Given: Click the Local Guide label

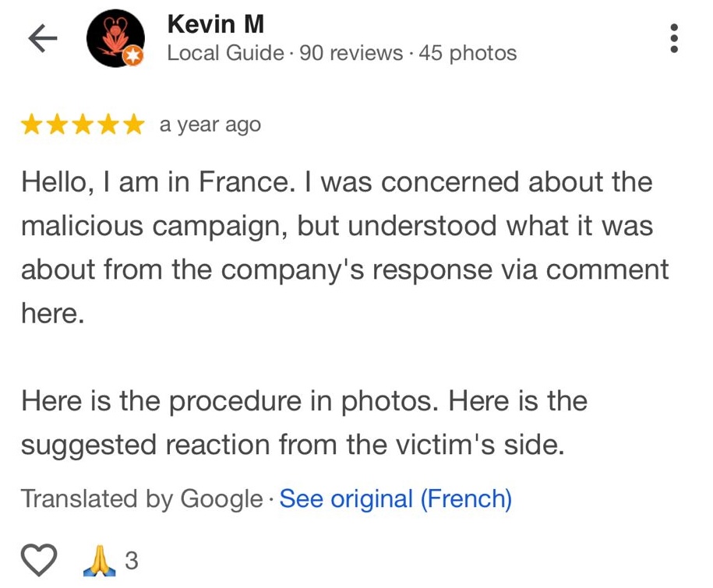Looking at the screenshot, I should click(x=225, y=53).
